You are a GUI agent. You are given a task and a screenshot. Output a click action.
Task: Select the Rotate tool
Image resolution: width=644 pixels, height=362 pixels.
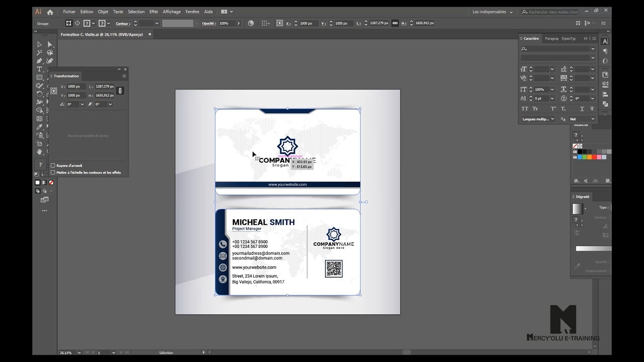(39, 94)
